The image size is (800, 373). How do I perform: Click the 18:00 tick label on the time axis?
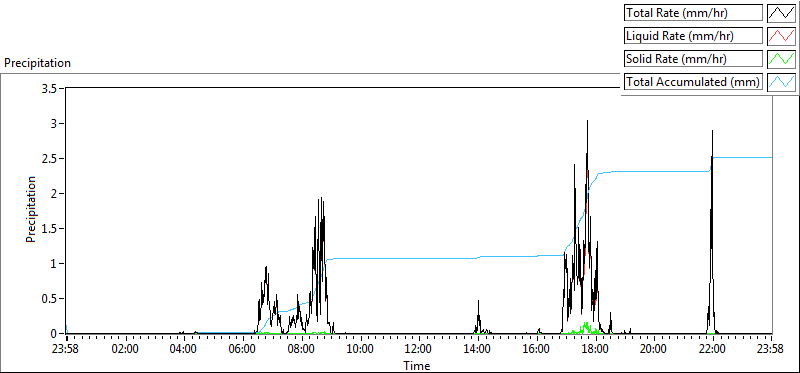[x=595, y=350]
